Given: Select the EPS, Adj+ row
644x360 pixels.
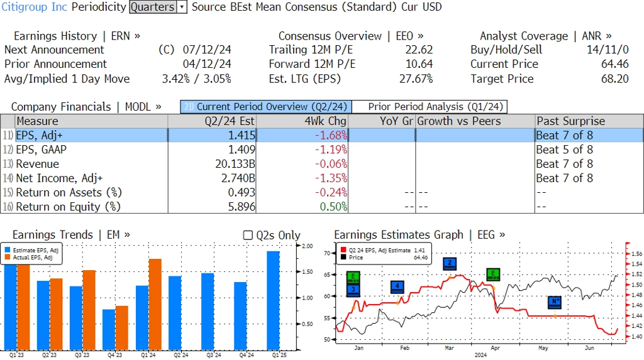Looking at the screenshot, I should click(322, 136).
